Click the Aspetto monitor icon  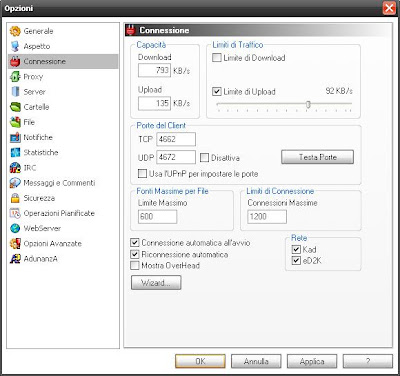coord(15,46)
